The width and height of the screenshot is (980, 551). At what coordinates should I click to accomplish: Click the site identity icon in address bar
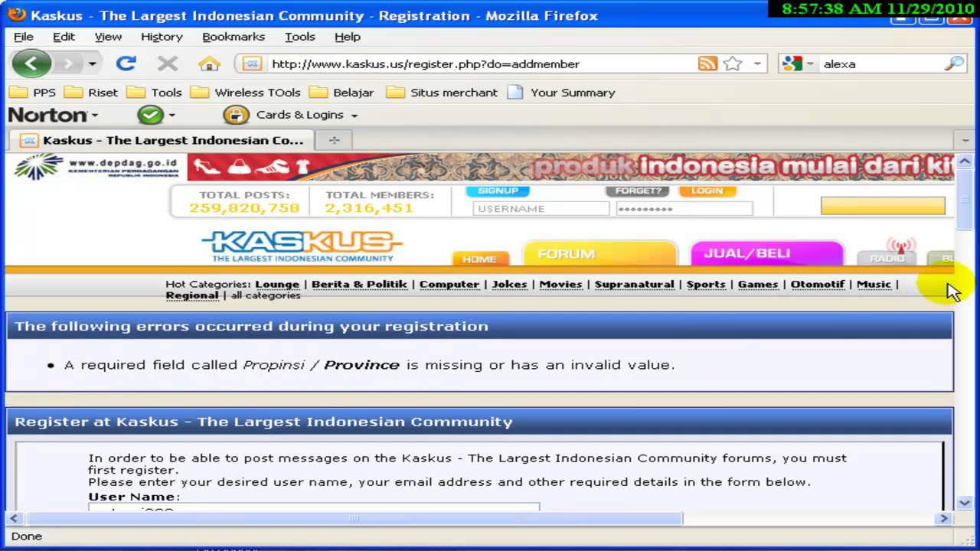tap(252, 64)
